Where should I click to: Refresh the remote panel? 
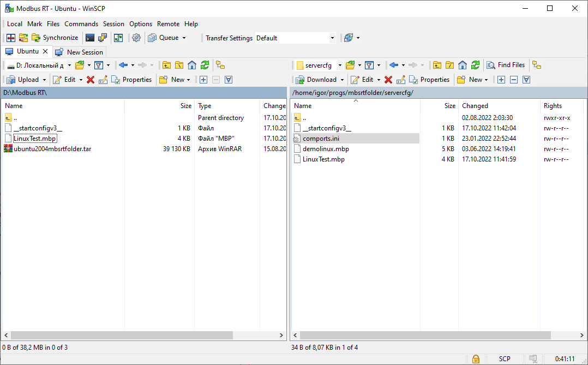click(x=476, y=65)
